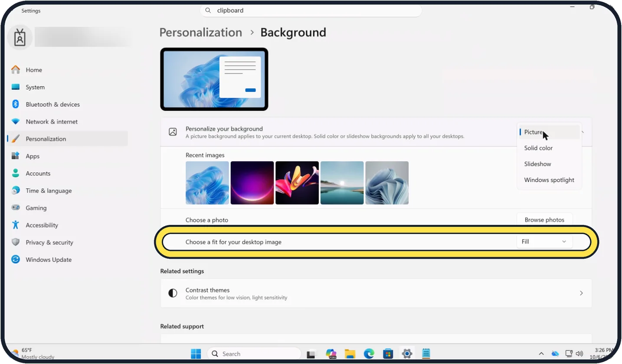Open Contrast themes related setting
This screenshot has height=364, width=622.
pyautogui.click(x=376, y=293)
